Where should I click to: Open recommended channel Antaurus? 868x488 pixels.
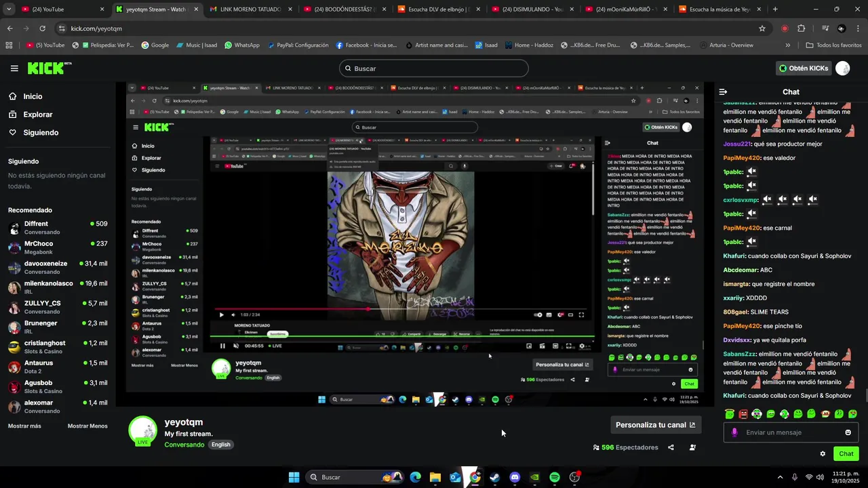coord(58,367)
